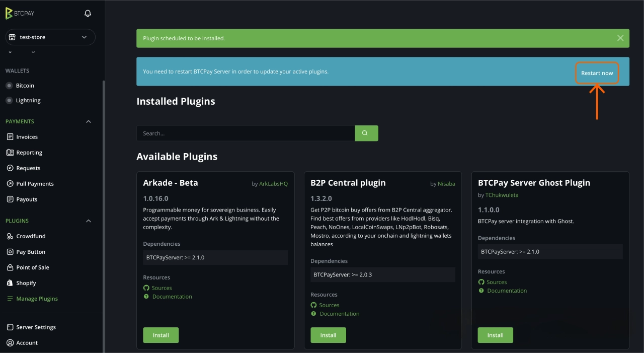Select the Shopify plugin icon
The image size is (644, 353).
click(x=11, y=283)
